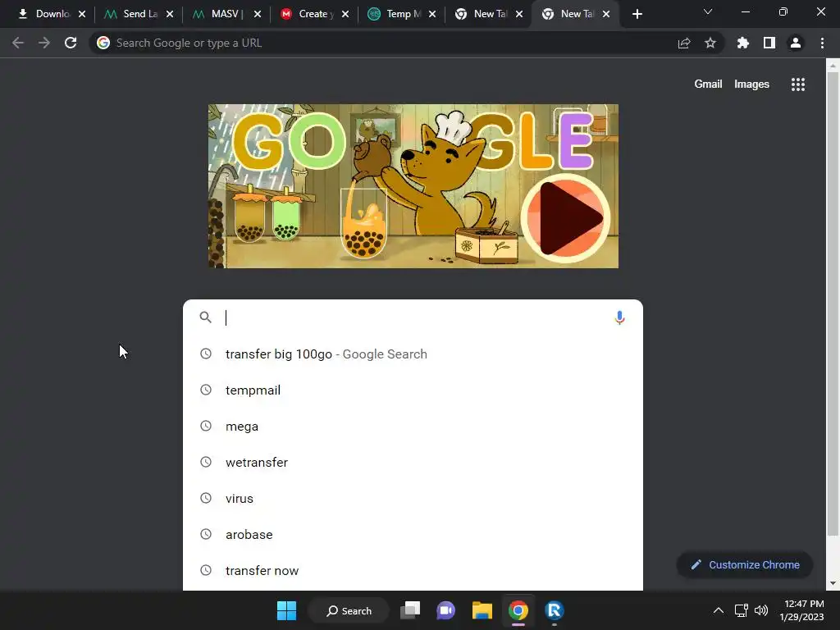Select the 'transfer now' suggestion
Screen dimensions: 840x630
413,571
